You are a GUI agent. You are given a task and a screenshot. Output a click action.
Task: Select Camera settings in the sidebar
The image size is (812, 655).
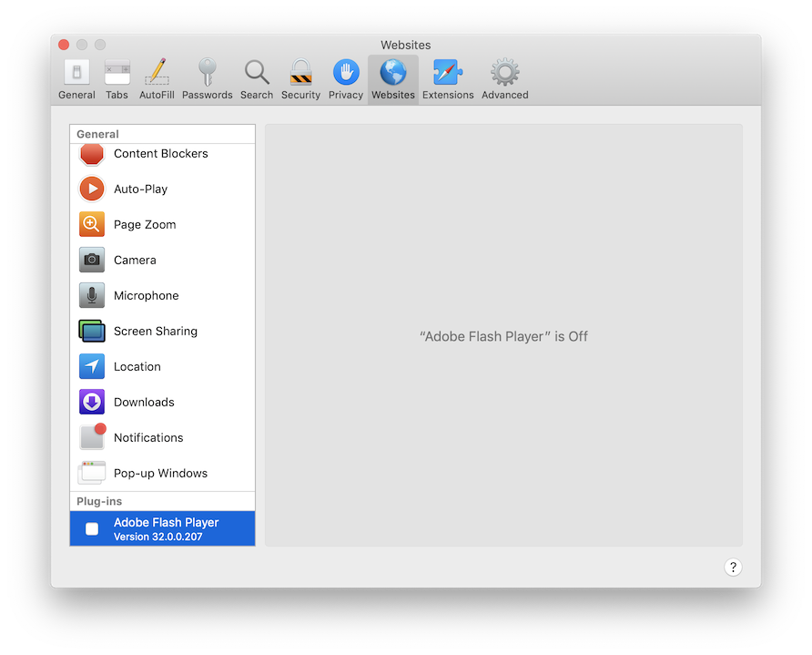pyautogui.click(x=135, y=261)
